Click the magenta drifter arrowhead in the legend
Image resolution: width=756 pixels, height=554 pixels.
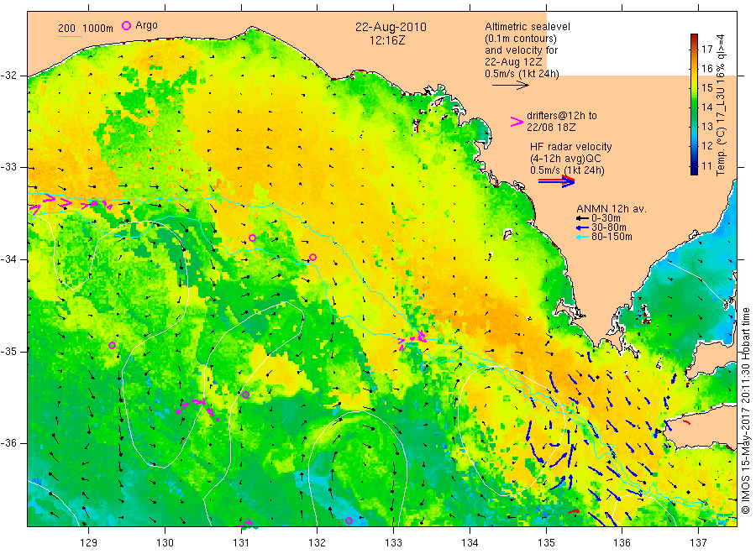[517, 122]
